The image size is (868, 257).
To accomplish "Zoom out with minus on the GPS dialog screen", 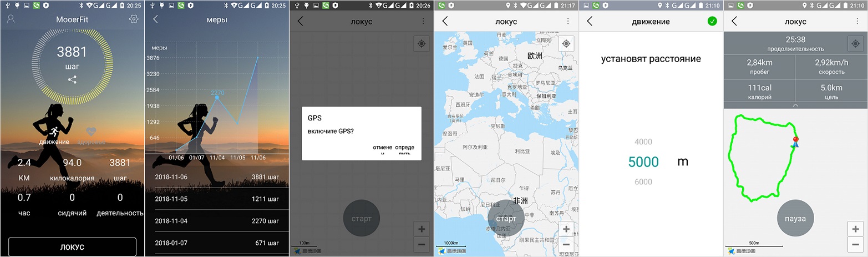I will click(x=422, y=245).
